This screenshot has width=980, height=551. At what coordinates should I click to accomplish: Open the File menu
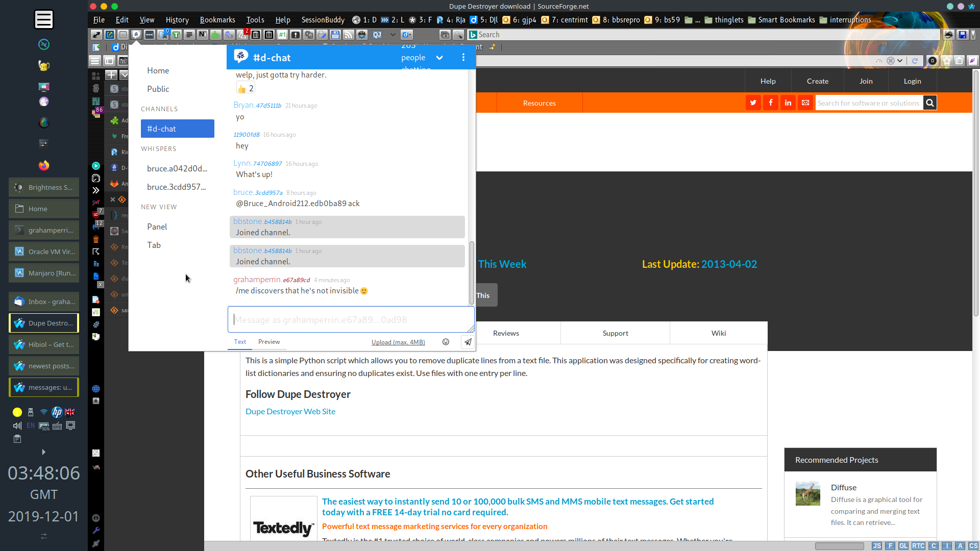pos(99,20)
